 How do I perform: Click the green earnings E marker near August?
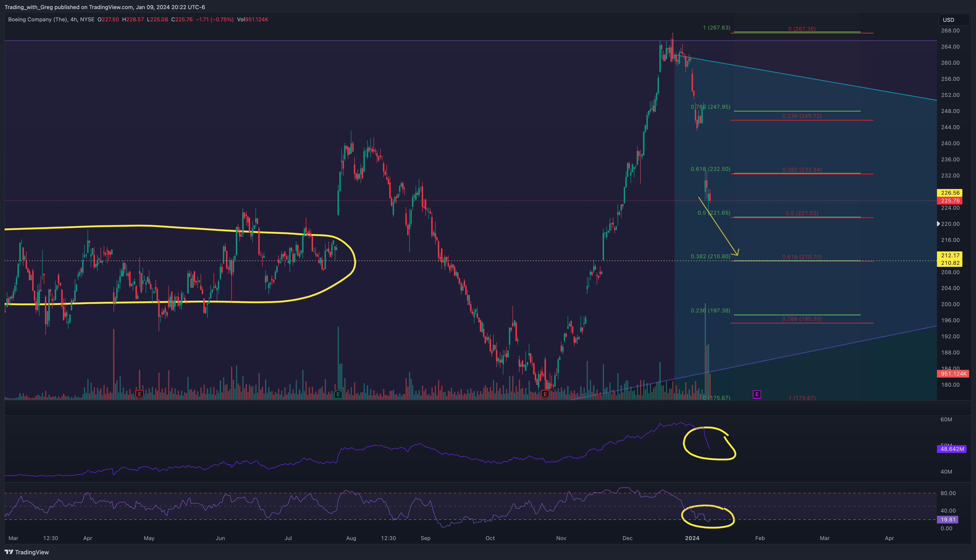(338, 394)
